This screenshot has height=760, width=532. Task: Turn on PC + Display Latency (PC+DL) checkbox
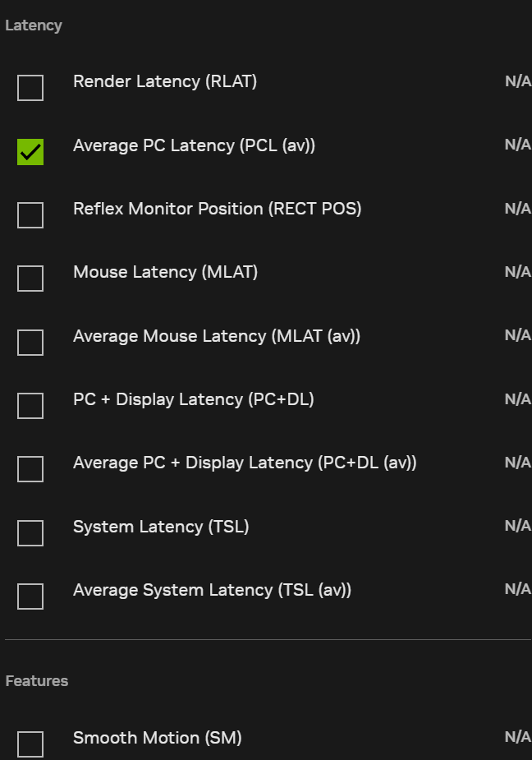[30, 406]
